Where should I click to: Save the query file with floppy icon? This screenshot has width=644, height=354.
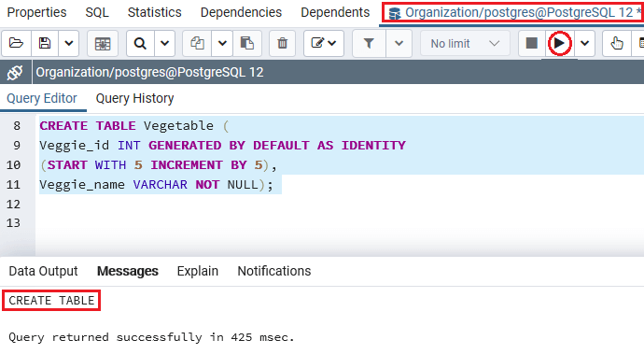[45, 43]
